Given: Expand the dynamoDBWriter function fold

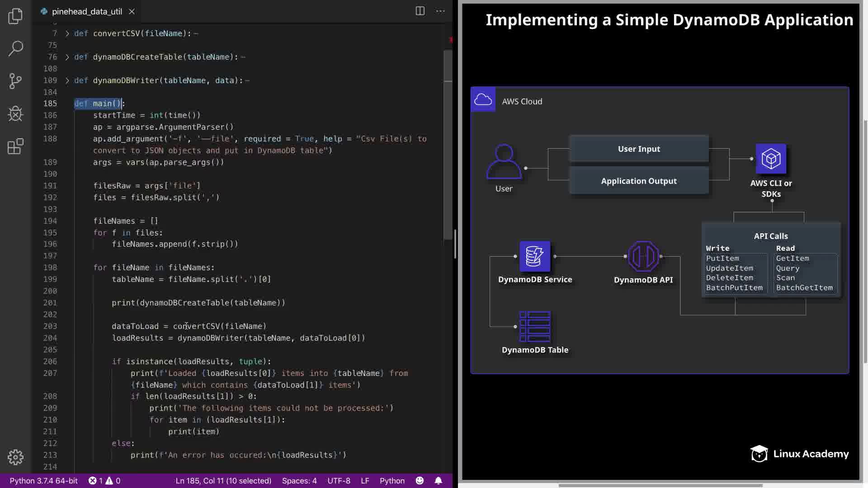Looking at the screenshot, I should pos(67,80).
